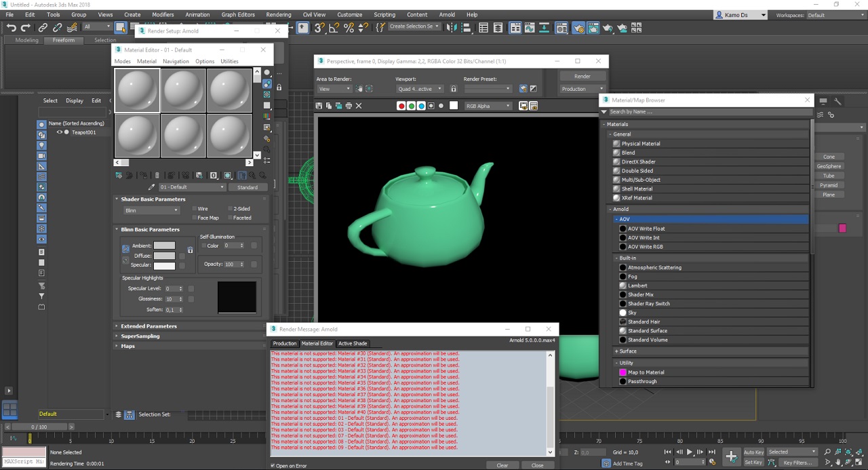Click the Print Image icon in render window

tap(349, 106)
